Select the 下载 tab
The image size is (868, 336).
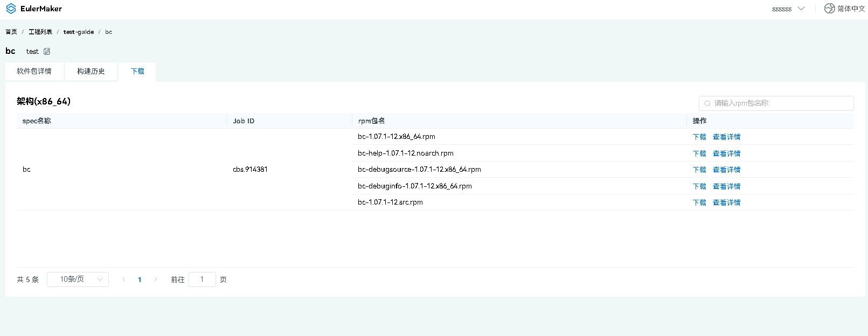coord(137,71)
